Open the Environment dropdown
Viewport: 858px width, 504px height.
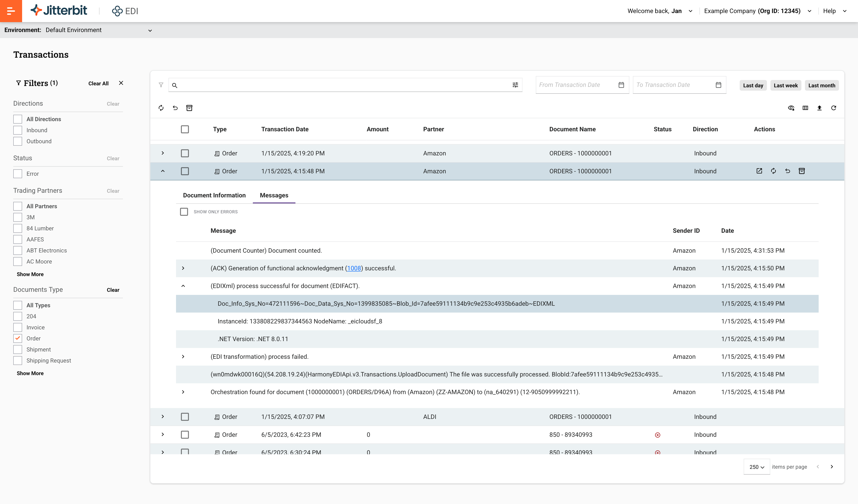99,30
